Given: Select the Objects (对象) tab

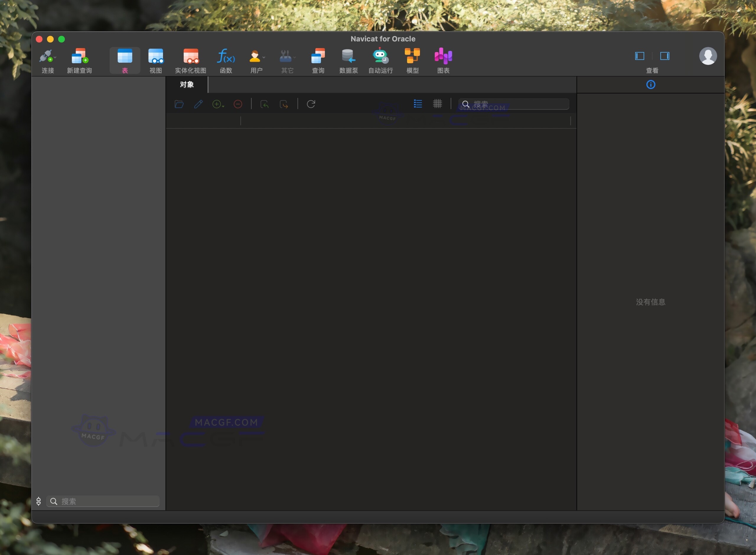Looking at the screenshot, I should coord(187,85).
